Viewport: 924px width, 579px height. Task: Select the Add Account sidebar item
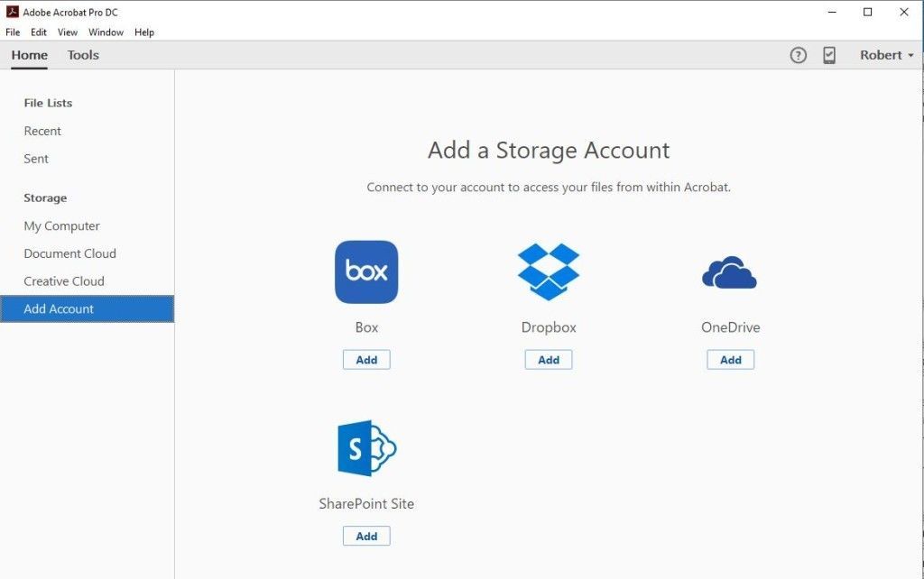[x=88, y=308]
